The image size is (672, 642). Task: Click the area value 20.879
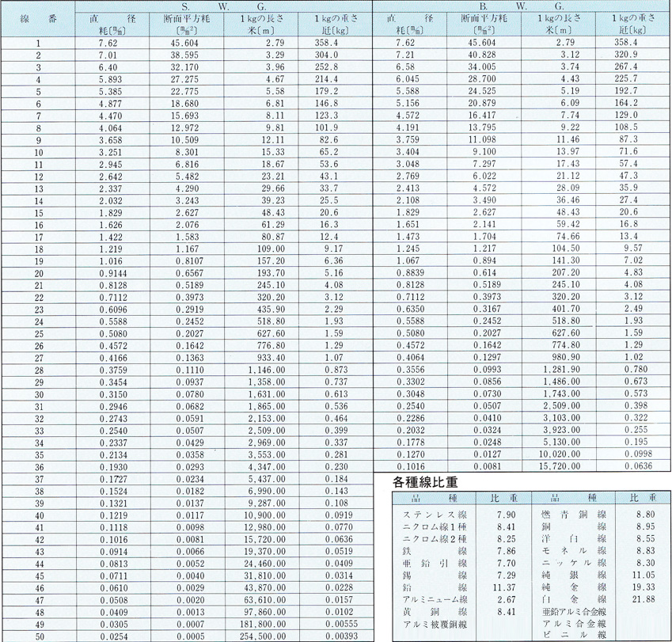(482, 103)
